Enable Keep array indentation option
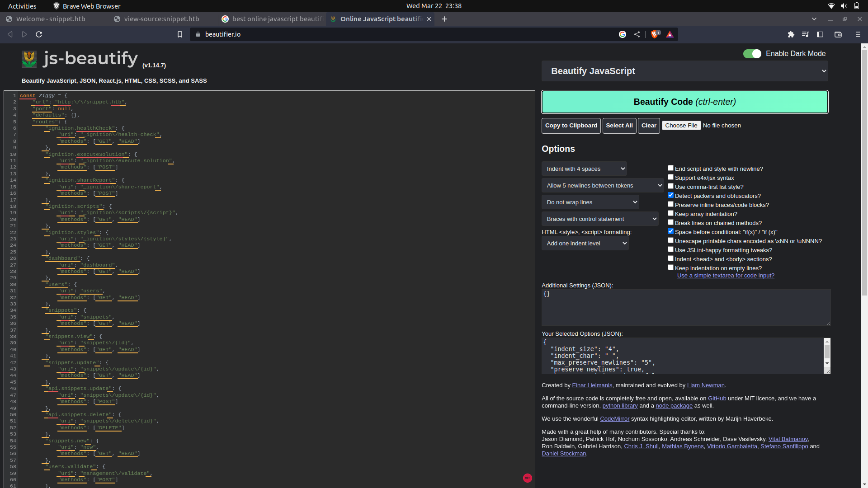The width and height of the screenshot is (868, 488). coord(671,213)
